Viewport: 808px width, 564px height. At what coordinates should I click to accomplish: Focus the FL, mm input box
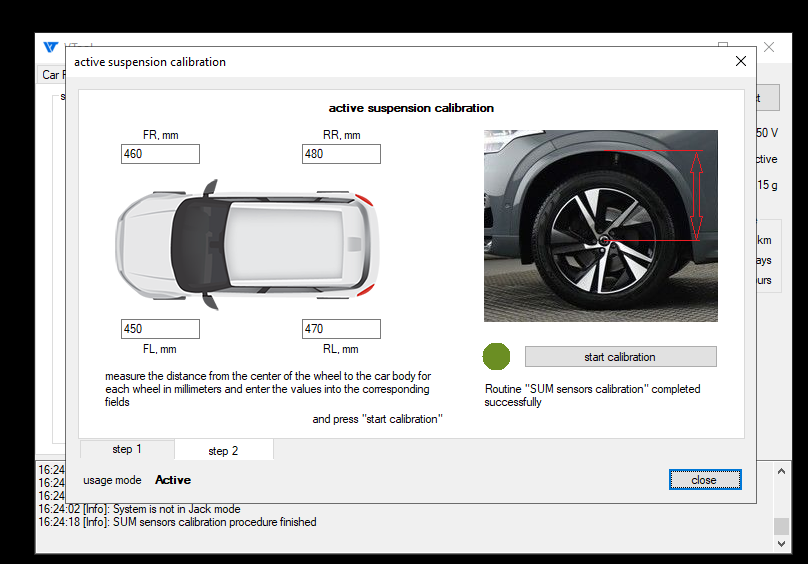(160, 329)
